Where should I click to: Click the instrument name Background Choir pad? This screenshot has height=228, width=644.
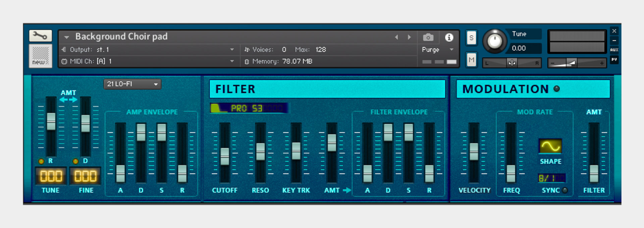pyautogui.click(x=121, y=36)
